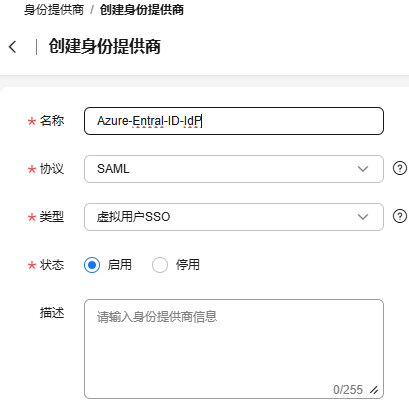Focus the 名称 input with Azure-Entral-ID-IdP
The width and height of the screenshot is (409, 411).
(234, 121)
